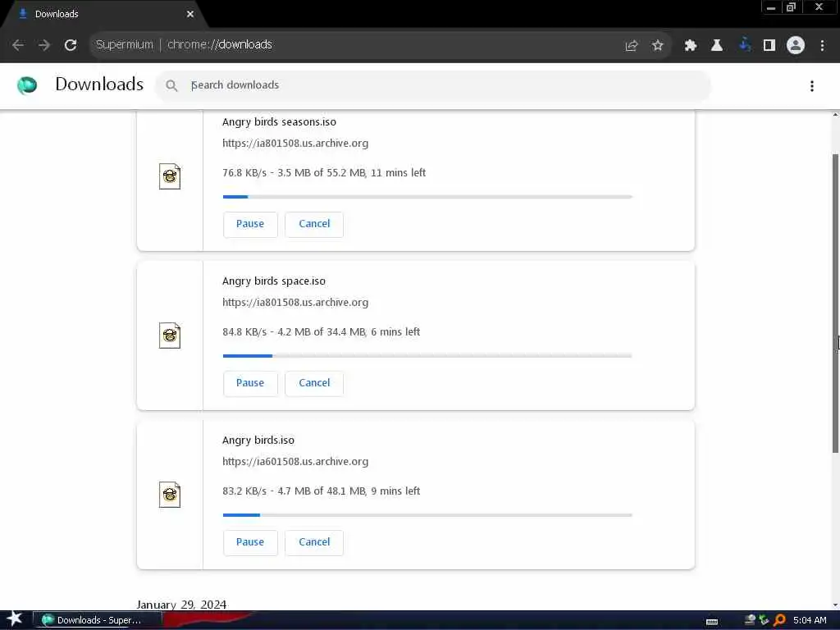Click the 84.8 KB/s download status text
The height and width of the screenshot is (630, 840).
coord(321,331)
